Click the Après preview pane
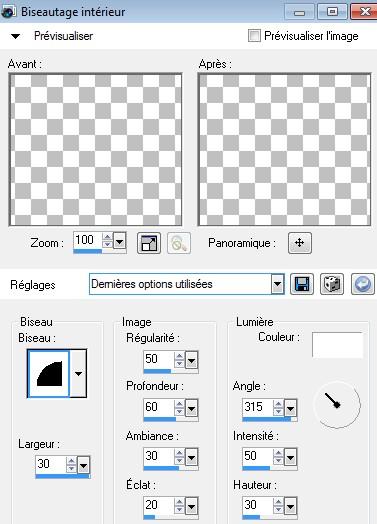 pyautogui.click(x=285, y=150)
